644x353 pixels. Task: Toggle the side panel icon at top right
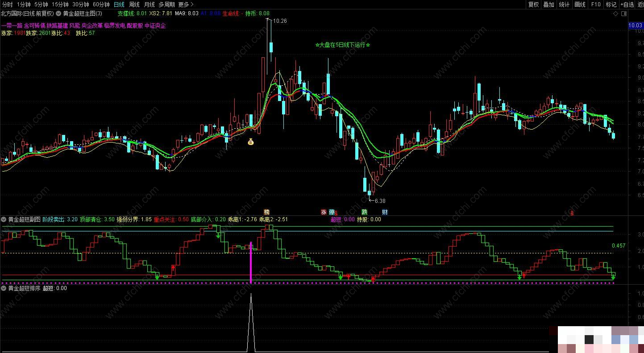pyautogui.click(x=623, y=13)
